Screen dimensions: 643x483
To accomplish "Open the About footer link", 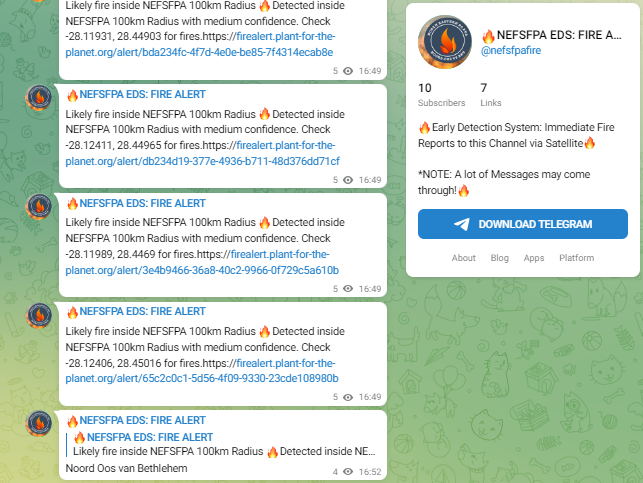I will pyautogui.click(x=464, y=258).
